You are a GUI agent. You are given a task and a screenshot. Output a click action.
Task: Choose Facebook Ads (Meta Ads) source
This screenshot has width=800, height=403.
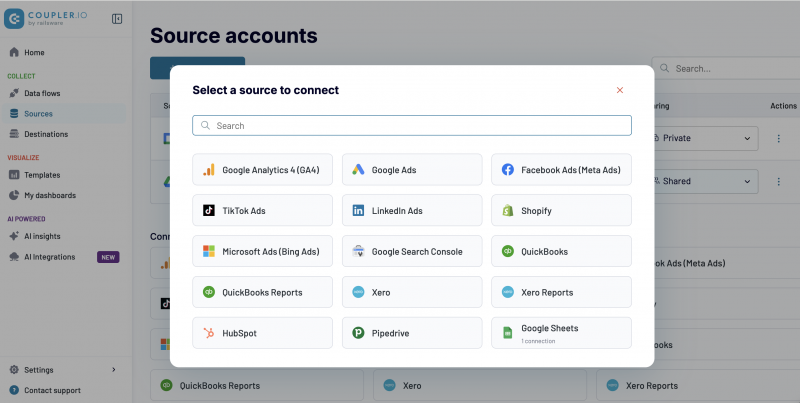[x=561, y=169]
